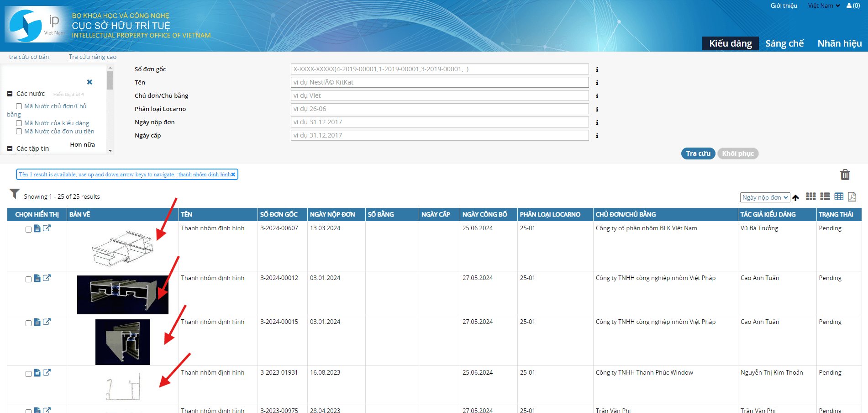Click info icon beside Số đơn gốc
Viewport: 868px width, 413px height.
(x=597, y=69)
